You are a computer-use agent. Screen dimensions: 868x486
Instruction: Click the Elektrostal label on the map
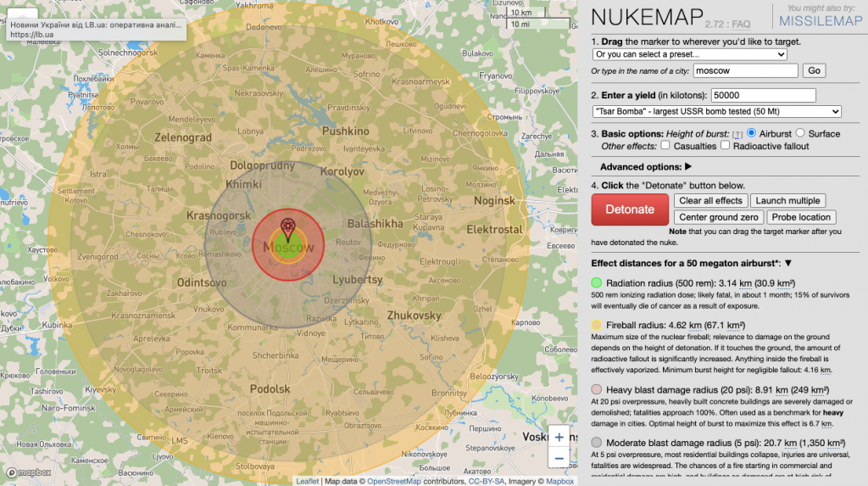[x=494, y=229]
